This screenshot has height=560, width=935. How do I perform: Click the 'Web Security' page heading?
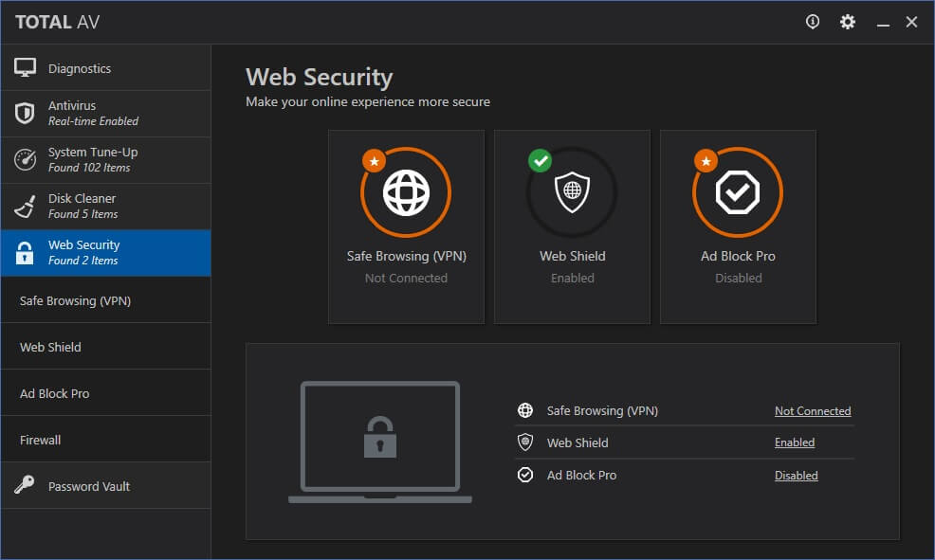[x=319, y=78]
